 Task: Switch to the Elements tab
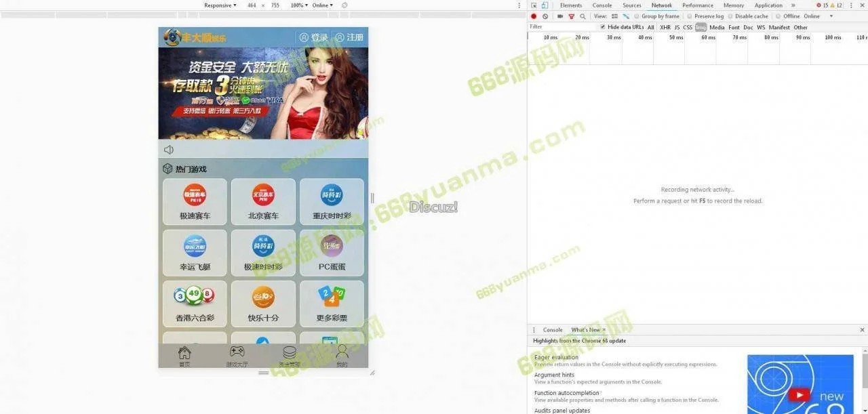coord(571,5)
